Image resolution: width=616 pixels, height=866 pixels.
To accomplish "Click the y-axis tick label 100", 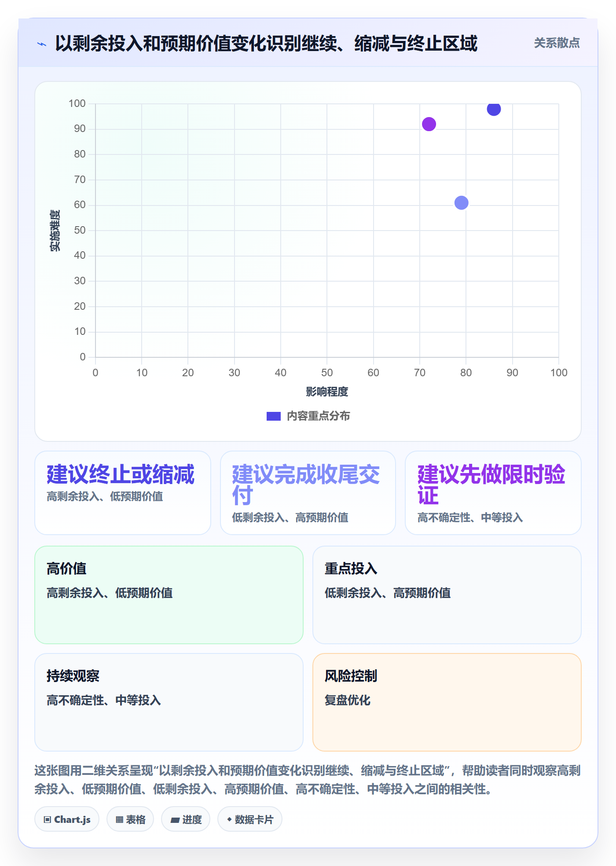I will [x=77, y=103].
